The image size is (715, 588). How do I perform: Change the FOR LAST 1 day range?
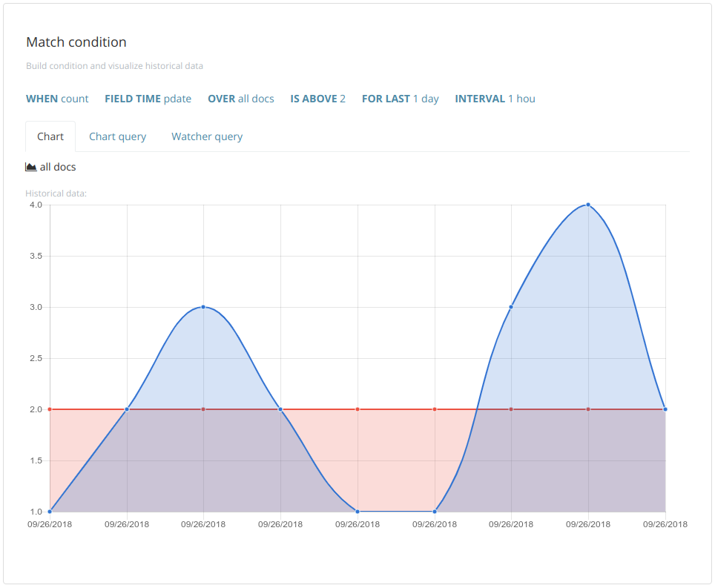point(400,99)
